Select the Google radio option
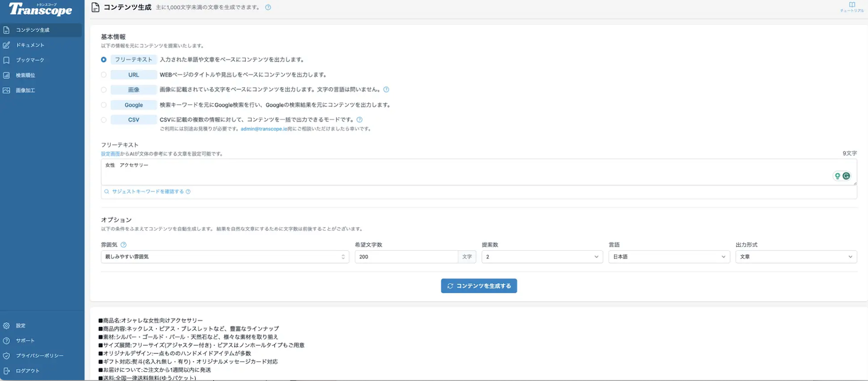The image size is (868, 381). pos(104,105)
